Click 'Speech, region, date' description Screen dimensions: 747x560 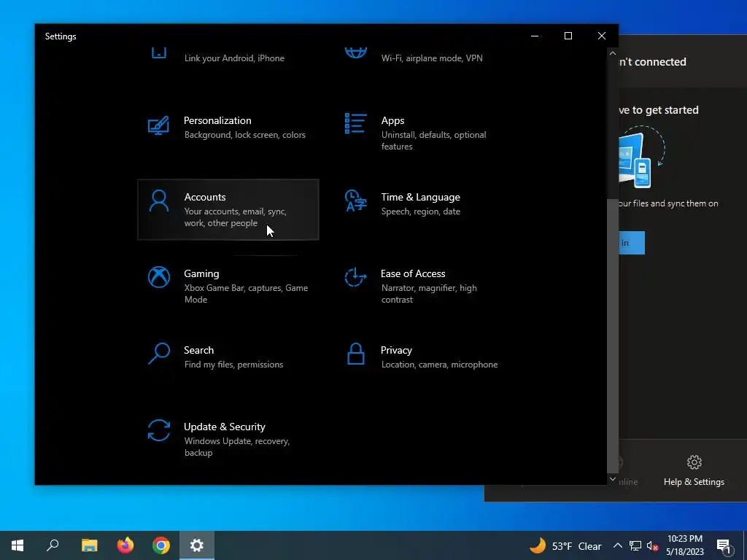[421, 211]
